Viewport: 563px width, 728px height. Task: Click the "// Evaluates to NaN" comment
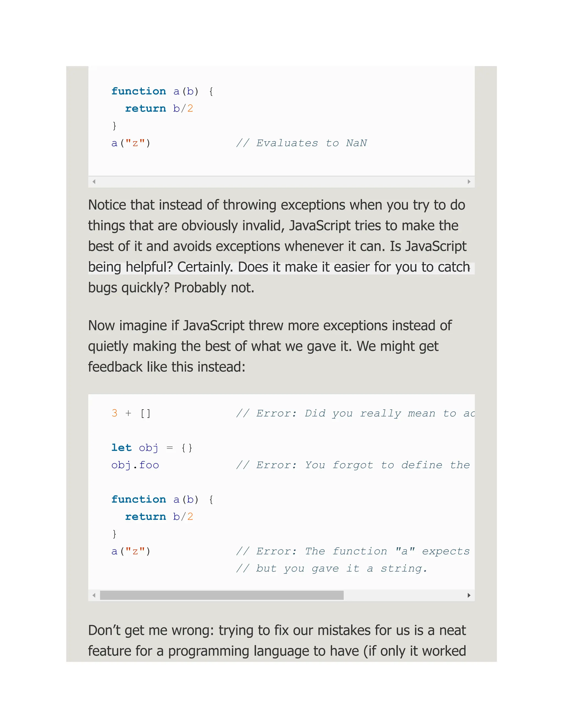301,143
